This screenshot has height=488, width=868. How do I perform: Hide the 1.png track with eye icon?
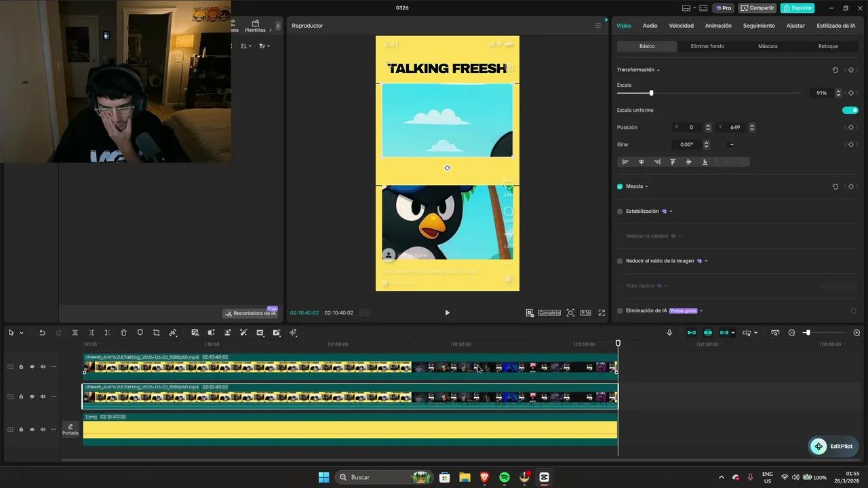tap(32, 430)
